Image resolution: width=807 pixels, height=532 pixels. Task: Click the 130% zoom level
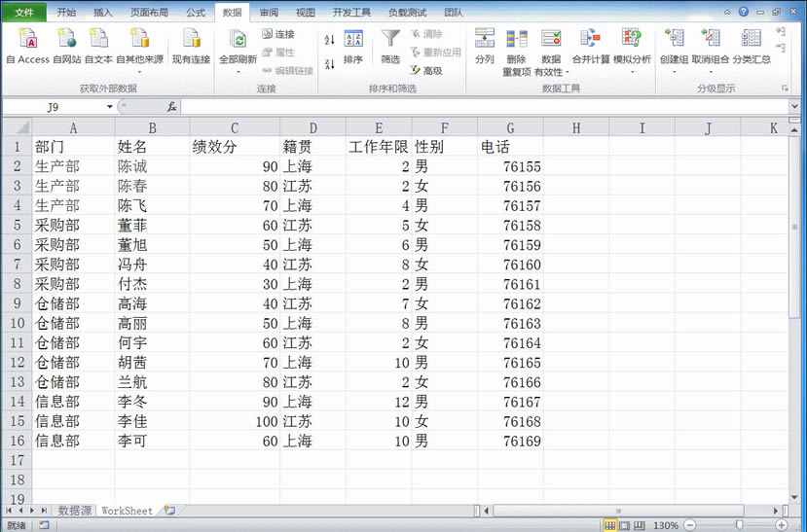666,525
